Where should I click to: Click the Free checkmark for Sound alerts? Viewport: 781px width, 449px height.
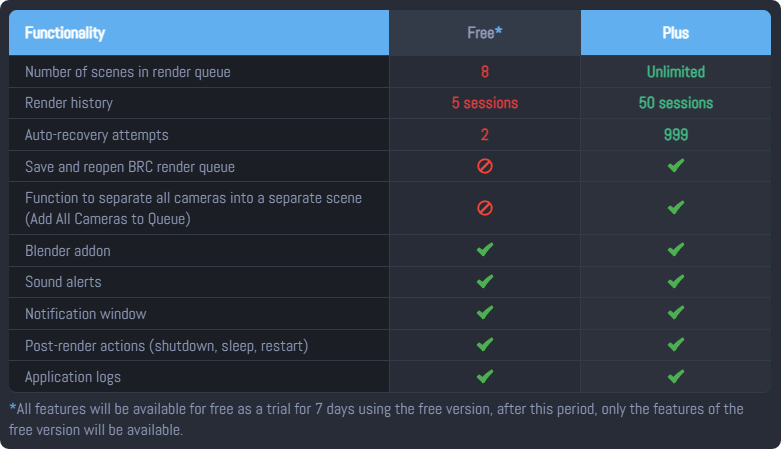pyautogui.click(x=485, y=281)
